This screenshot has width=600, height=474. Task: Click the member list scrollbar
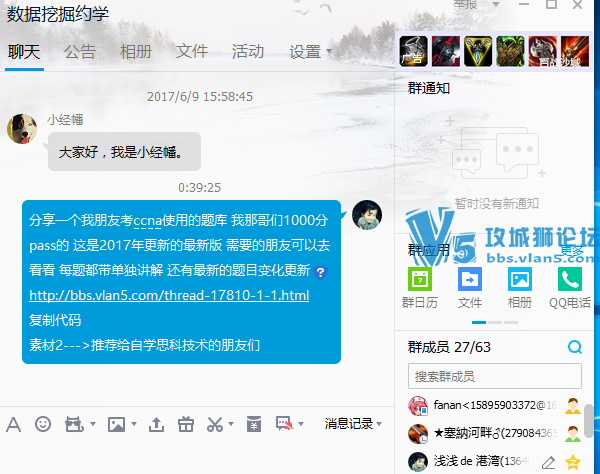590,416
